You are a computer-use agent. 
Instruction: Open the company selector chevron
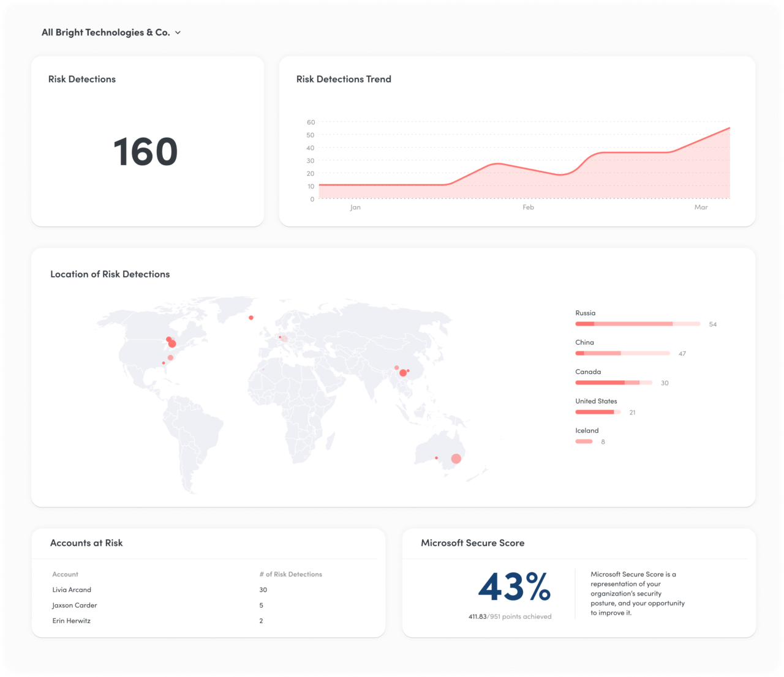tap(178, 33)
